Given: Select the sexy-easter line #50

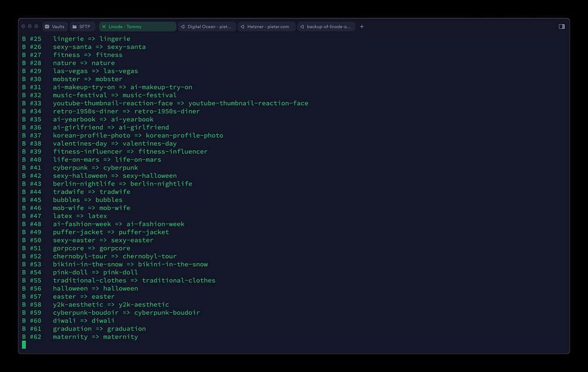Looking at the screenshot, I should point(88,240).
